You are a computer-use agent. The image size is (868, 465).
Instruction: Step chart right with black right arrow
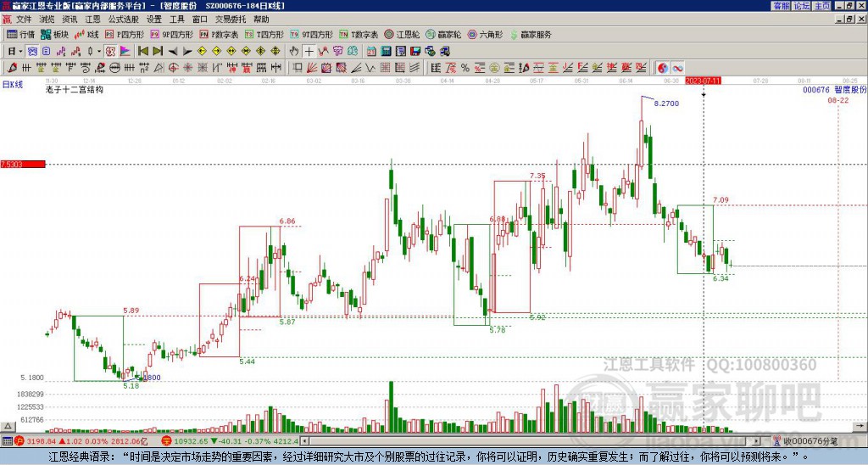(x=187, y=52)
